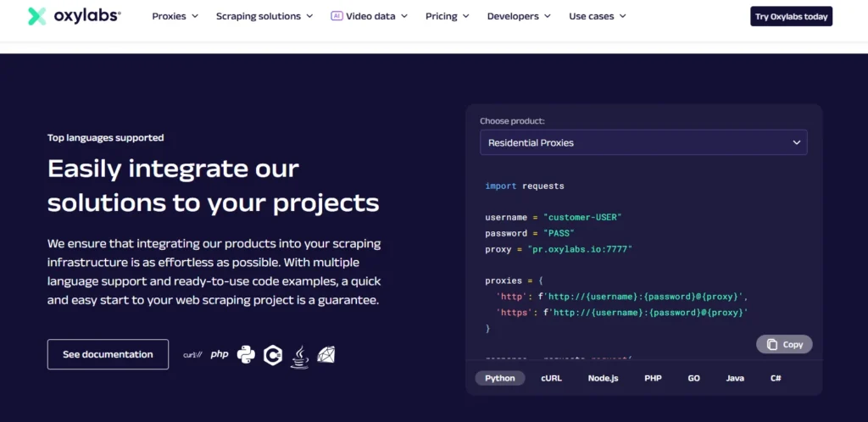Viewport: 868px width, 422px height.
Task: Click the "Top languages supported" text
Action: (106, 138)
